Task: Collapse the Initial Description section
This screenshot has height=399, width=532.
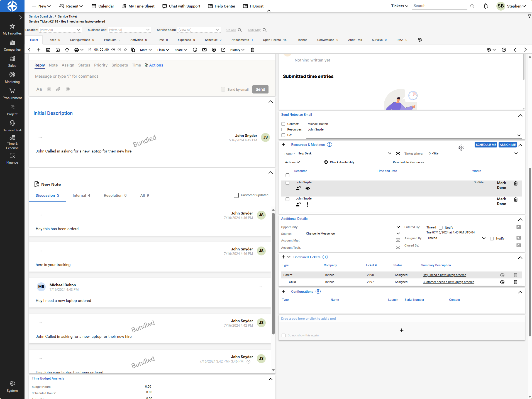Action: [270, 102]
